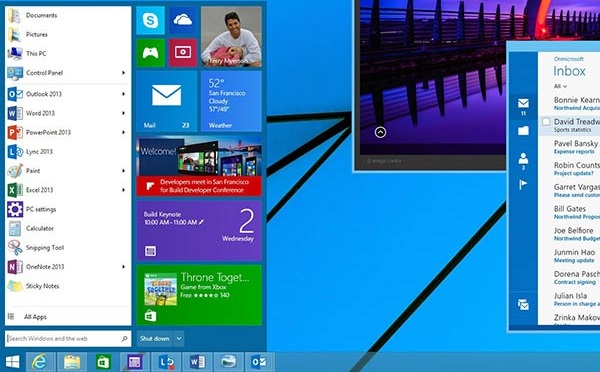Click the up arrow circle in photo window
The height and width of the screenshot is (372, 600).
(x=380, y=132)
